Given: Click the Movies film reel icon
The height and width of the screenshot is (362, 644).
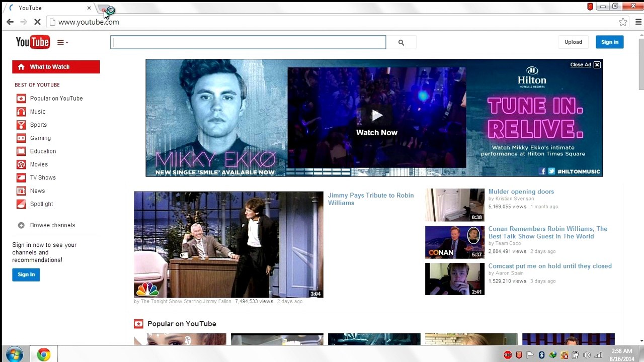Looking at the screenshot, I should point(21,164).
